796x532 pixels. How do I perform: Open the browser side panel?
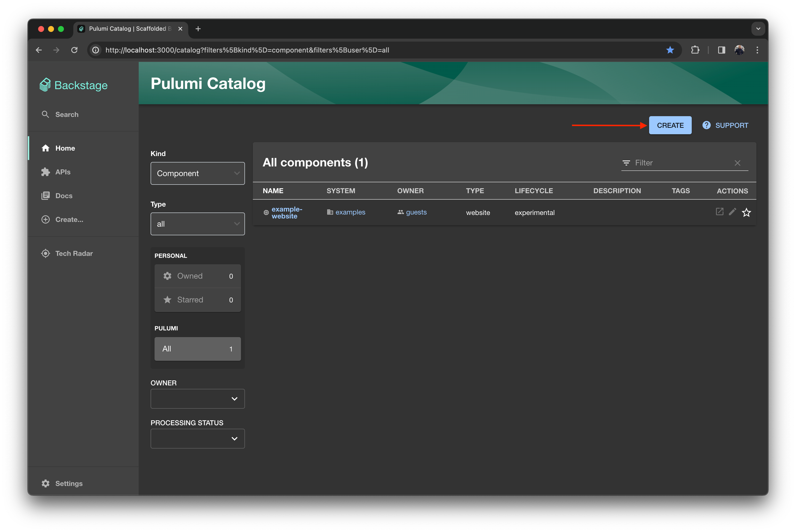pyautogui.click(x=721, y=50)
